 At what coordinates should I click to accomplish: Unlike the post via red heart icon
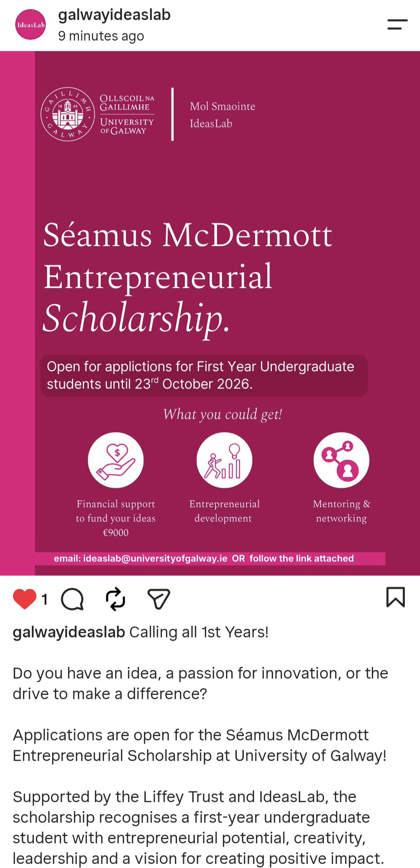pos(25,599)
